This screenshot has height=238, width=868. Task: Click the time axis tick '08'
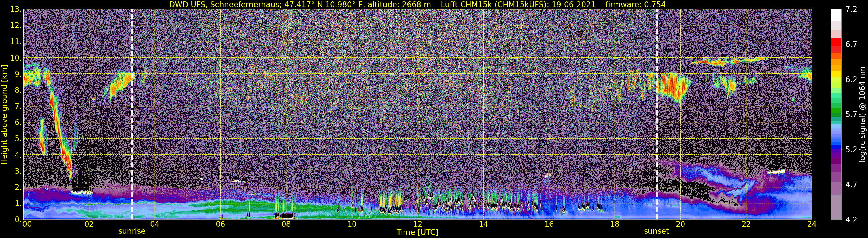tap(286, 224)
